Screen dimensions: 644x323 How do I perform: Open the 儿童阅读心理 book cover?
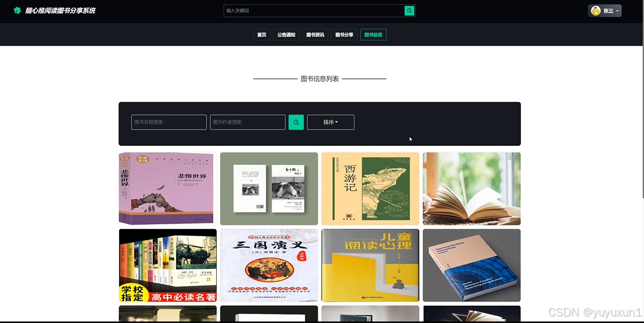pos(370,265)
